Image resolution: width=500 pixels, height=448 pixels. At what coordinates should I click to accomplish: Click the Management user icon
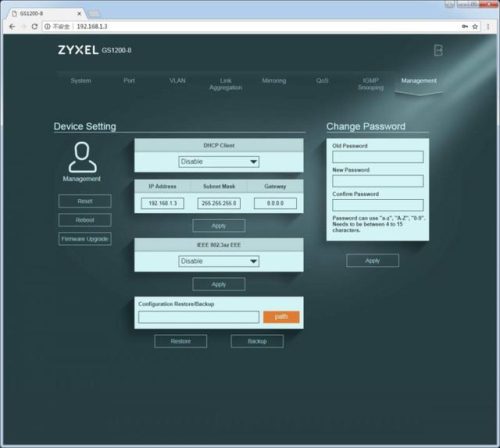[83, 157]
